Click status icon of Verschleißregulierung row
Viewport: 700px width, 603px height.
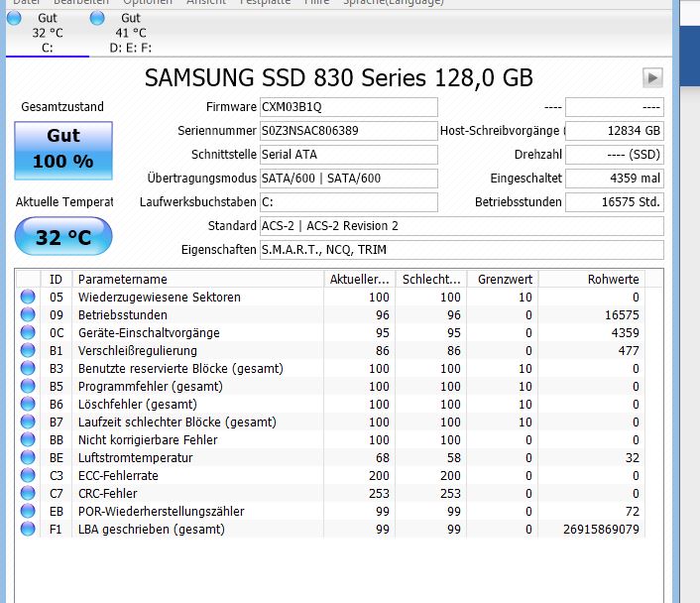tap(28, 350)
